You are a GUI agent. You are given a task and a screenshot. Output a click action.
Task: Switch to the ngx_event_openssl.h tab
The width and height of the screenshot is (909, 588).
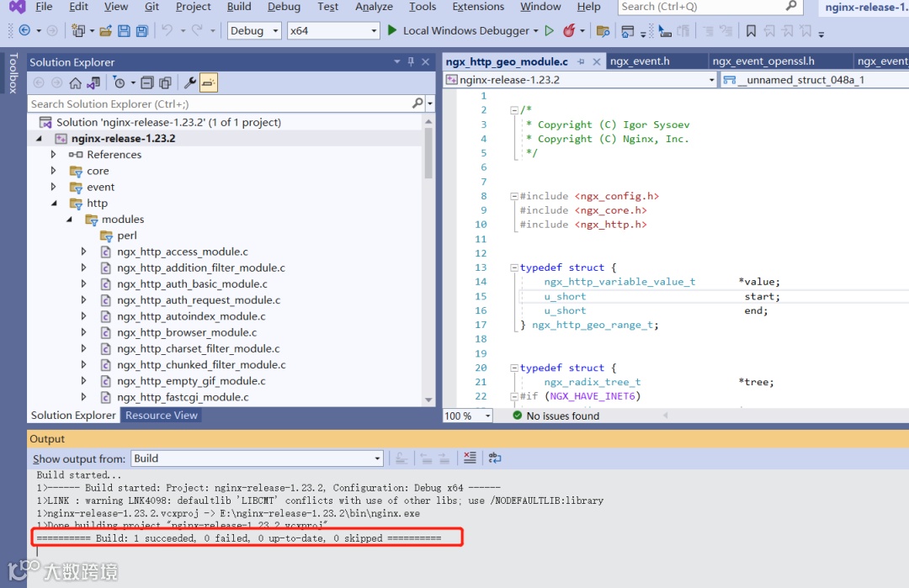pyautogui.click(x=763, y=61)
